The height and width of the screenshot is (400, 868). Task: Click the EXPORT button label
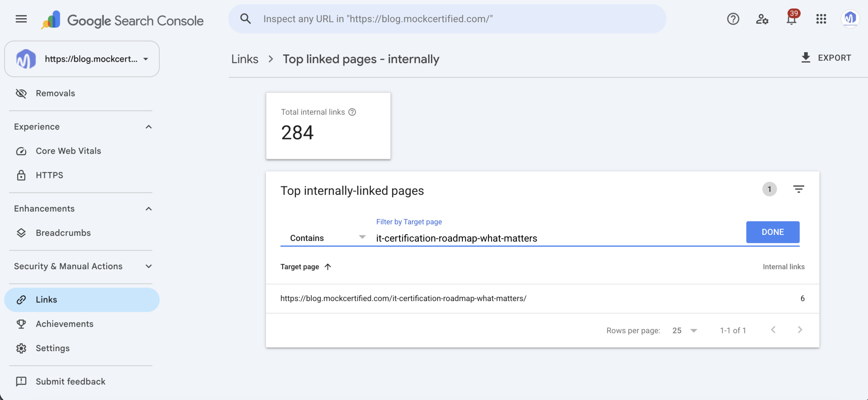[x=835, y=58]
